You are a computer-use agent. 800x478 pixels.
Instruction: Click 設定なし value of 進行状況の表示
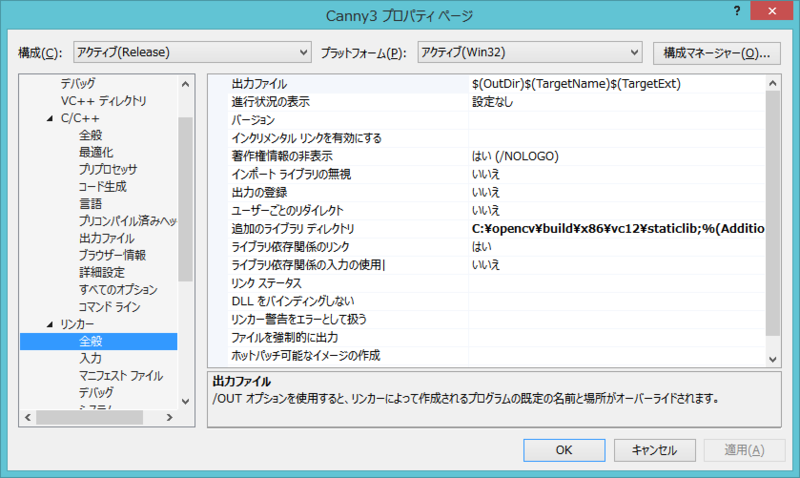[x=492, y=102]
